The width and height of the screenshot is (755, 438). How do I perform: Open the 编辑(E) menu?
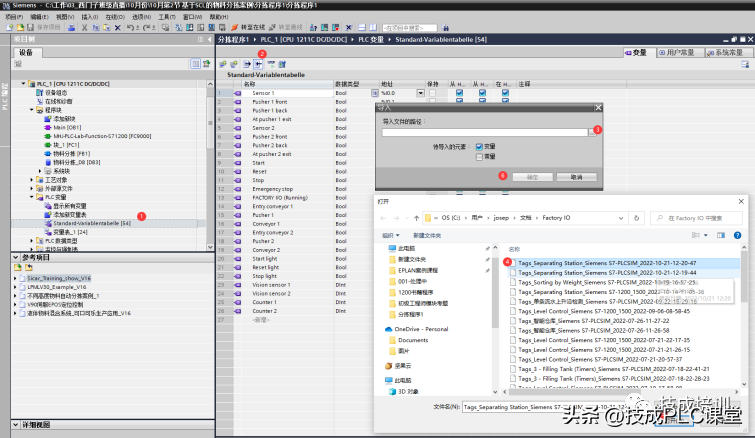tap(39, 17)
